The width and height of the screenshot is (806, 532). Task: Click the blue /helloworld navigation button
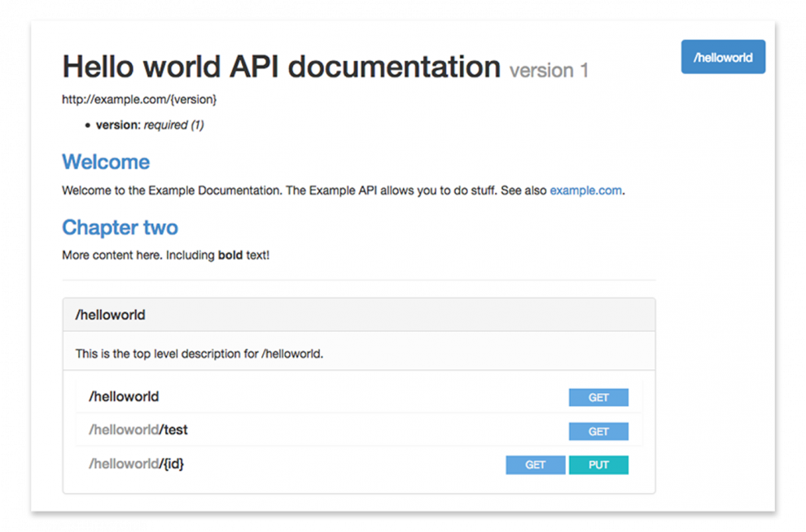coord(723,57)
